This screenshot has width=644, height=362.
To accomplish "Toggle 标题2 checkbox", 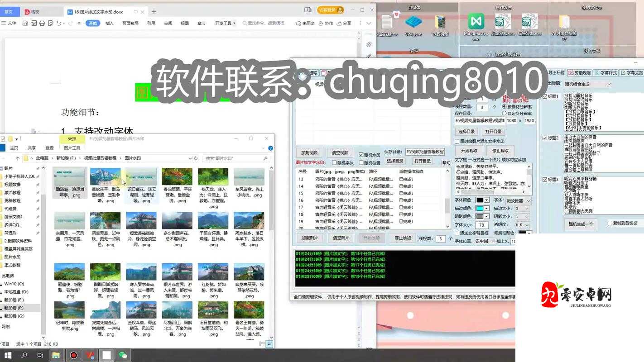I will (x=545, y=138).
